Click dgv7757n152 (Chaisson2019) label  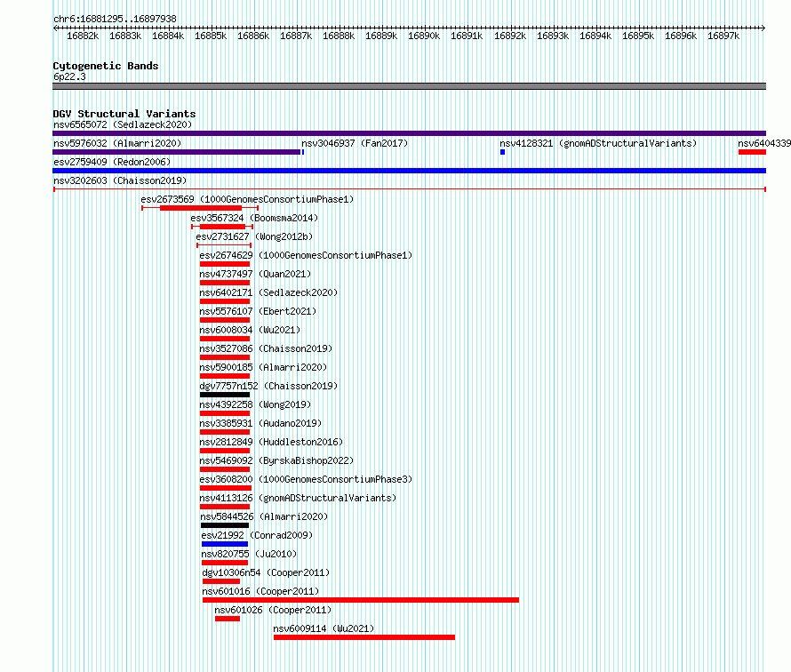click(x=269, y=386)
